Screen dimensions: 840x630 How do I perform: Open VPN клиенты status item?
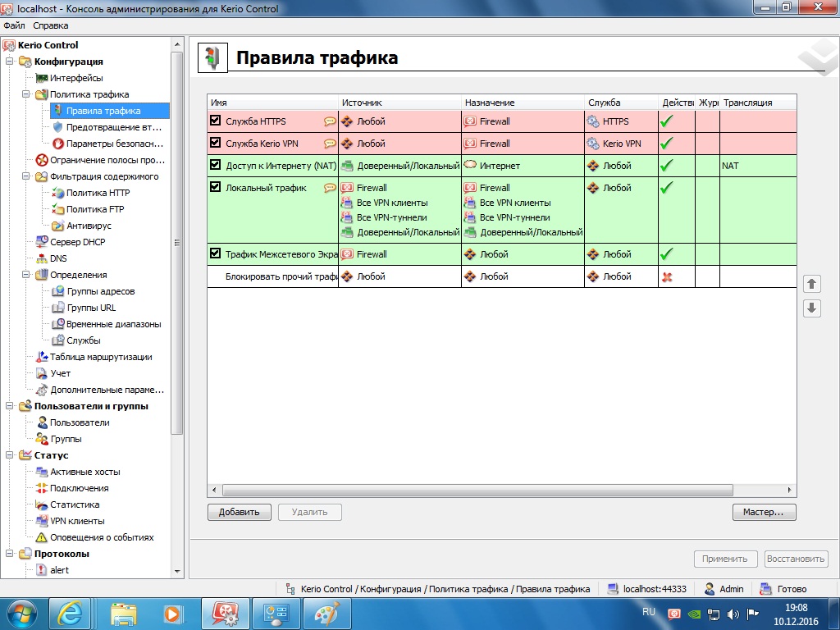tap(71, 521)
